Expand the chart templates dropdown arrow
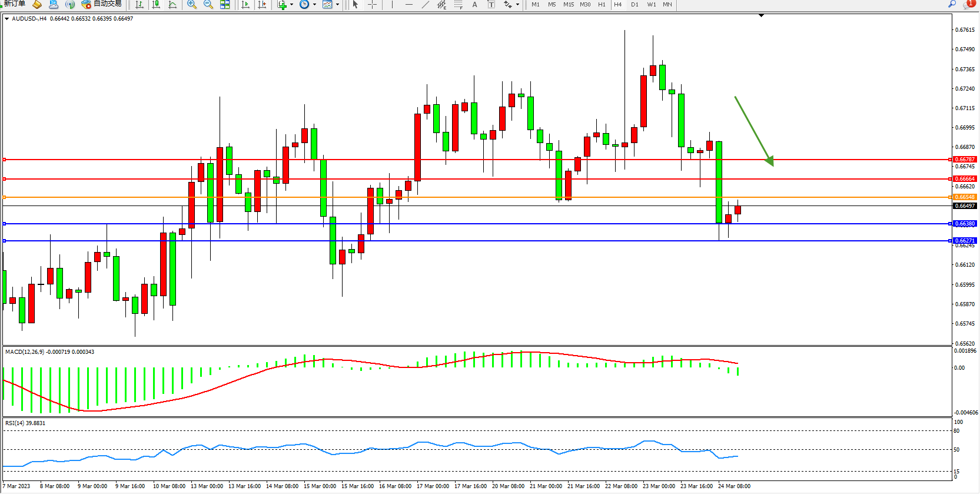Image resolution: width=980 pixels, height=494 pixels. (337, 5)
